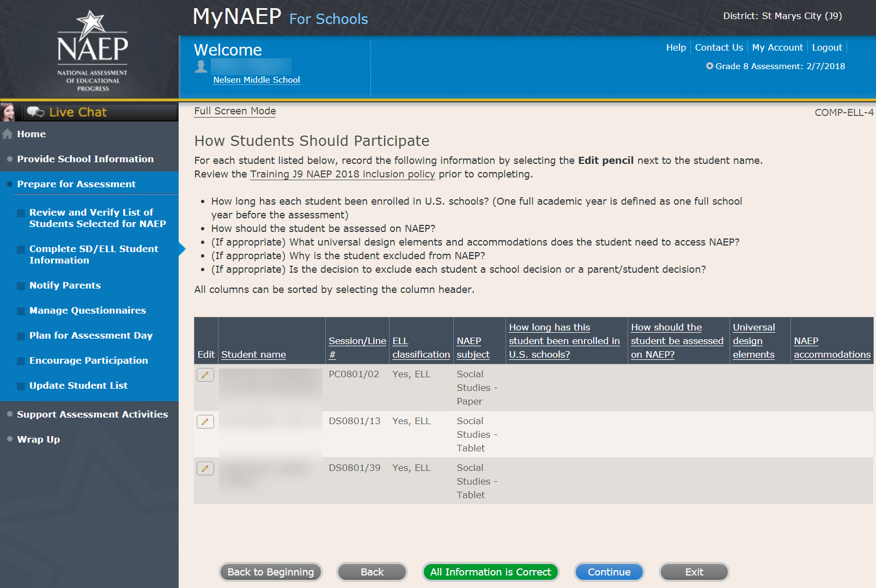Click the COMP-ELL-4 page code
Screen dimensions: 876x588
click(844, 113)
